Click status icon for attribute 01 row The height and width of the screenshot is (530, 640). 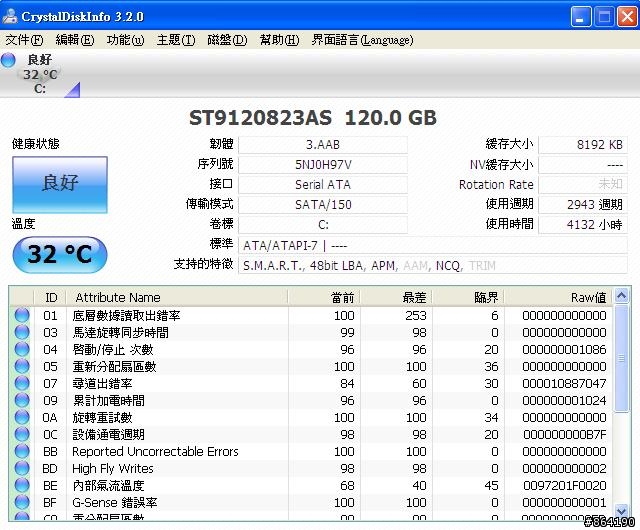coord(22,315)
